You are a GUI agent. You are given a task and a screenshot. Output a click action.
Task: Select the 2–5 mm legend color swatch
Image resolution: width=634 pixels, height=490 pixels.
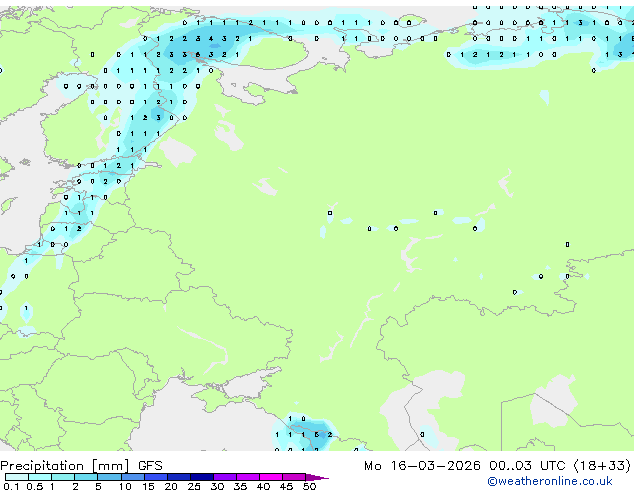86,477
